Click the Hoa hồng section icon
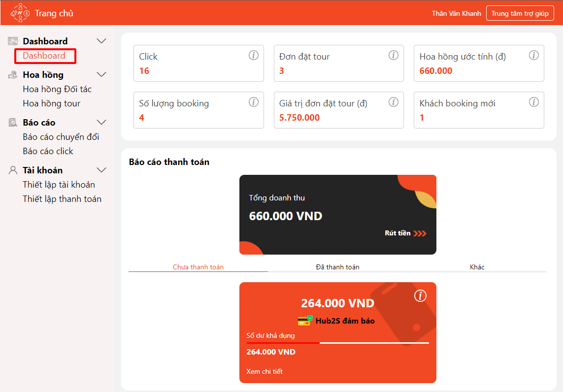This screenshot has width=563, height=392. point(13,75)
